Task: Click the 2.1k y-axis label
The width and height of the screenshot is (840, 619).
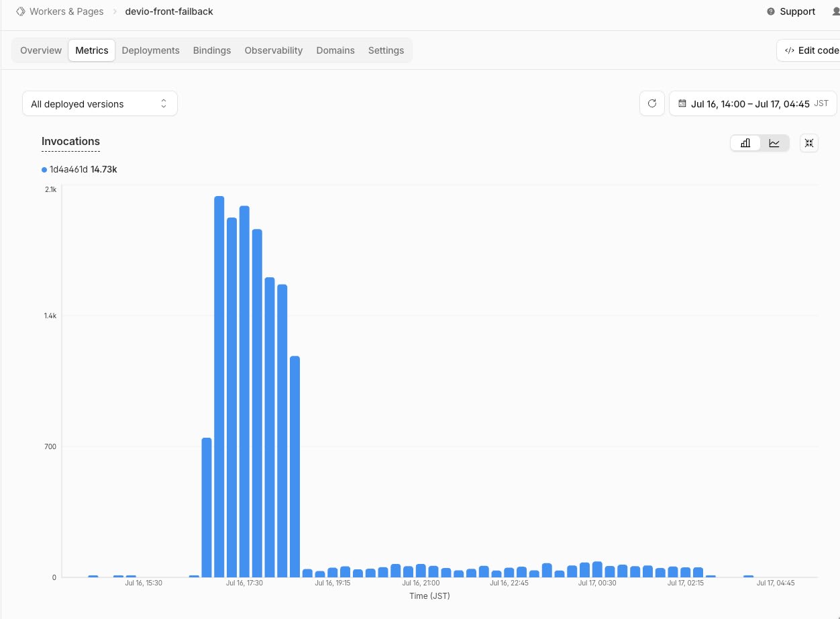Action: pos(51,189)
